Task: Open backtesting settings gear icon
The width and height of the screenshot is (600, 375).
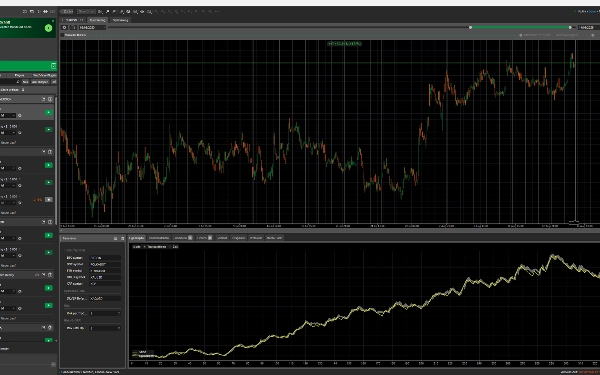Action: coord(64,28)
